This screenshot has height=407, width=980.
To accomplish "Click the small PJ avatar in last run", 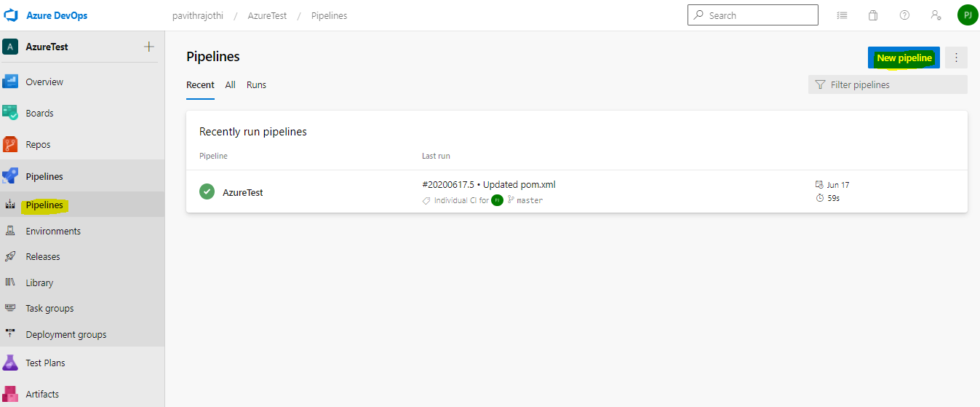I will pyautogui.click(x=498, y=200).
